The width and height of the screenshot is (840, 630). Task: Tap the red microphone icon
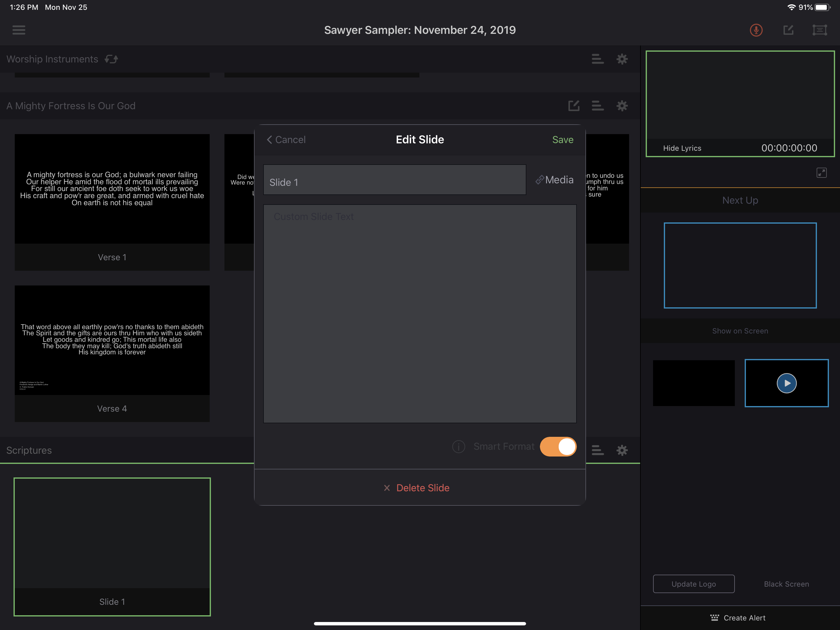point(756,30)
